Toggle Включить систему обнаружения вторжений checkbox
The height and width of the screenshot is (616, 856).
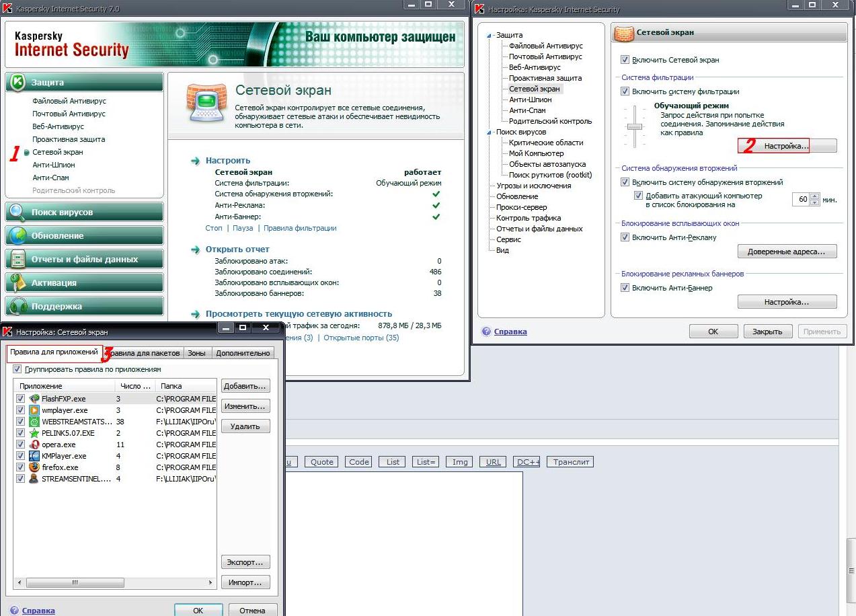pos(625,182)
